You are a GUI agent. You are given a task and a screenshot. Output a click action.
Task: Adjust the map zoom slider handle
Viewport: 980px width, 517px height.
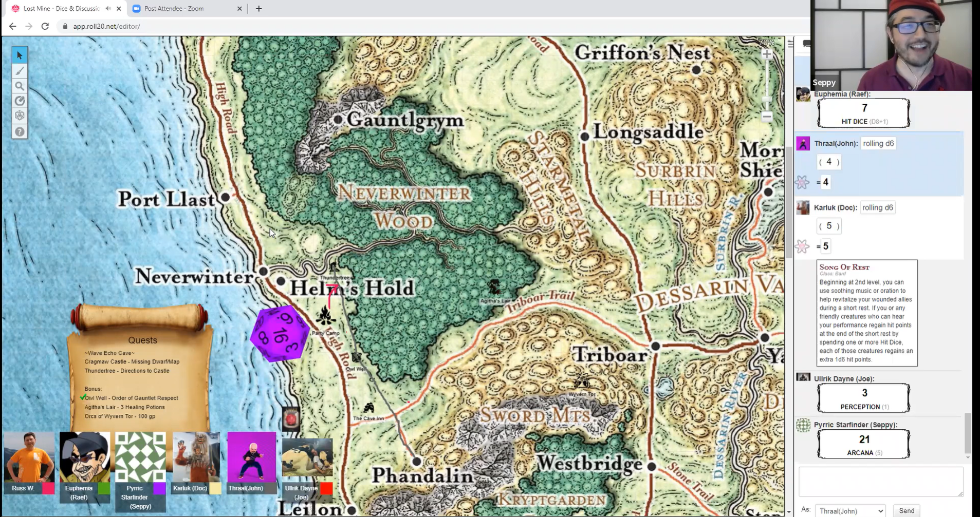pos(767,100)
